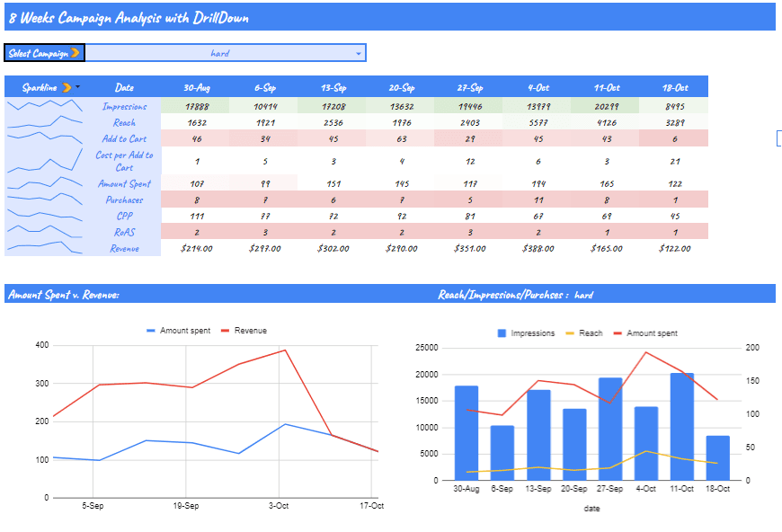
Task: Select the 18-Oct column header
Action: click(x=675, y=88)
